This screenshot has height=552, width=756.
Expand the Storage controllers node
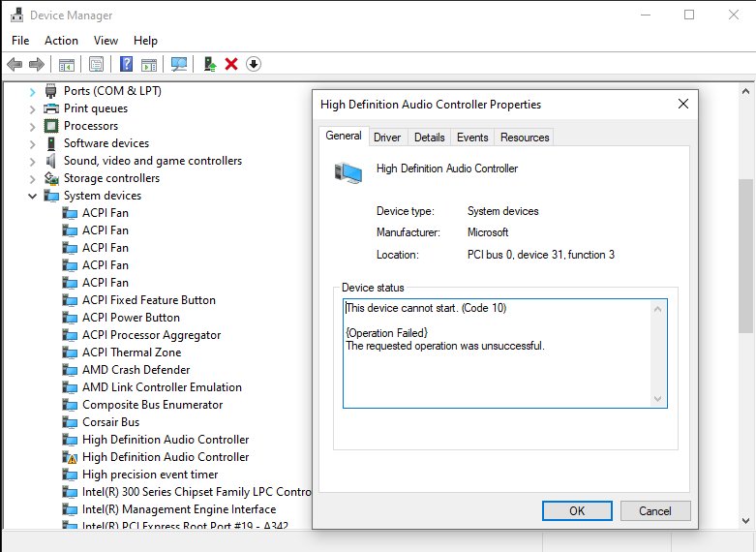pyautogui.click(x=32, y=179)
